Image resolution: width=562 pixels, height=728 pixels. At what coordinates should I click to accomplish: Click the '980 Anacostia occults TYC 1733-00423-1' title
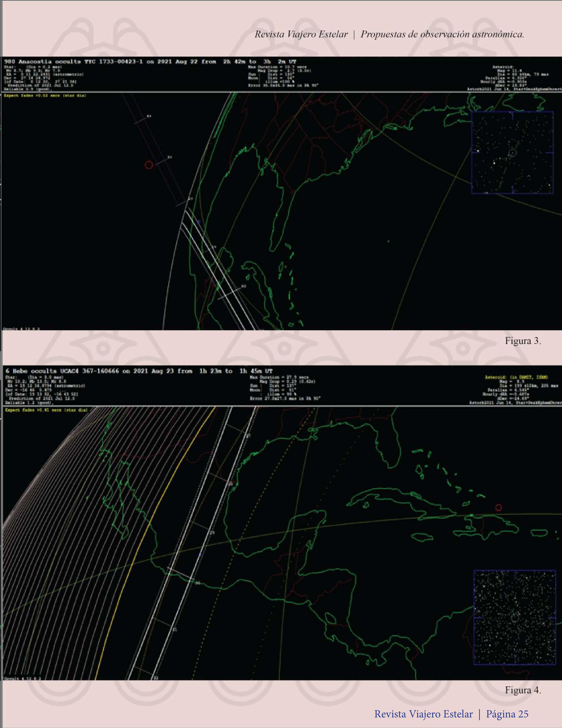coord(73,62)
